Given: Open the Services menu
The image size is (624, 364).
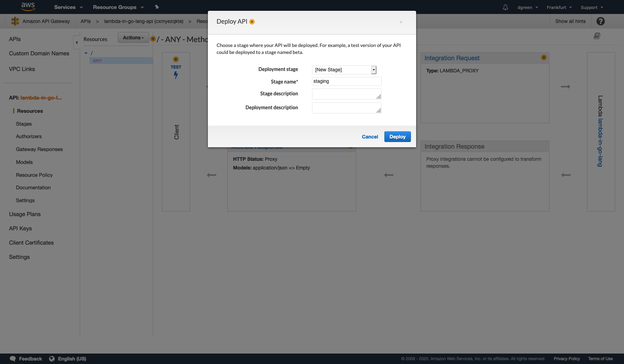Looking at the screenshot, I should (x=69, y=7).
